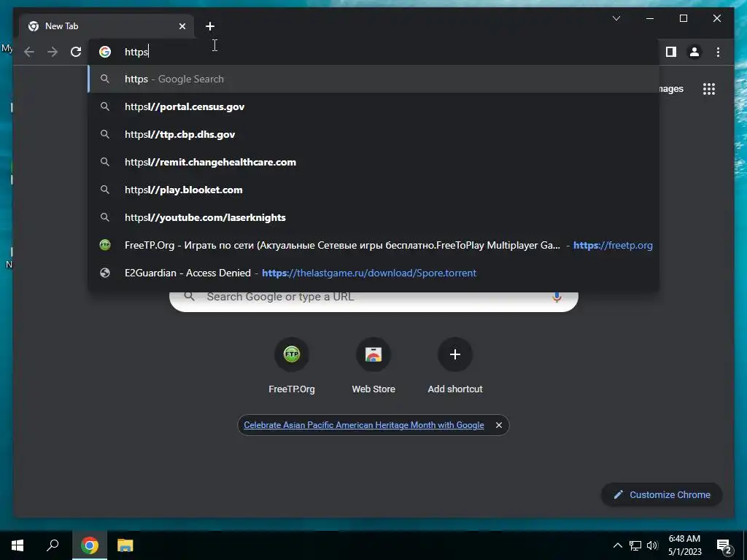Open the Chrome three-dot menu
This screenshot has height=560, width=747.
click(718, 52)
